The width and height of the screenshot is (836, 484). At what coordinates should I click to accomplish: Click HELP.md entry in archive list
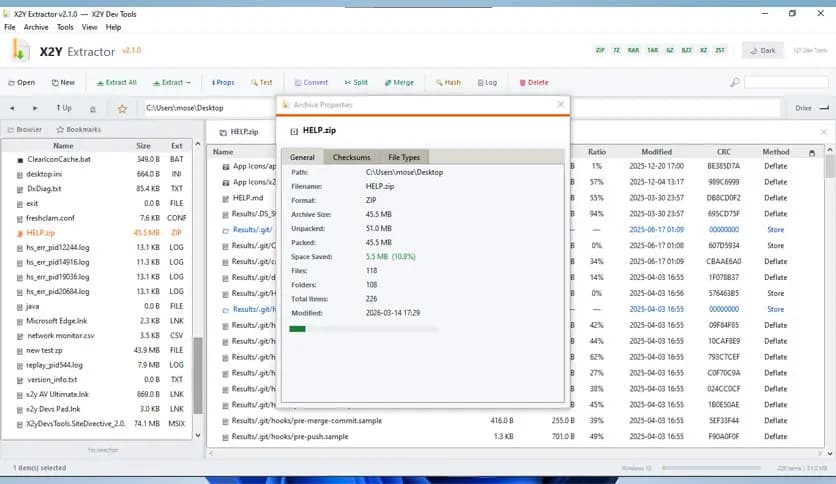coord(247,198)
